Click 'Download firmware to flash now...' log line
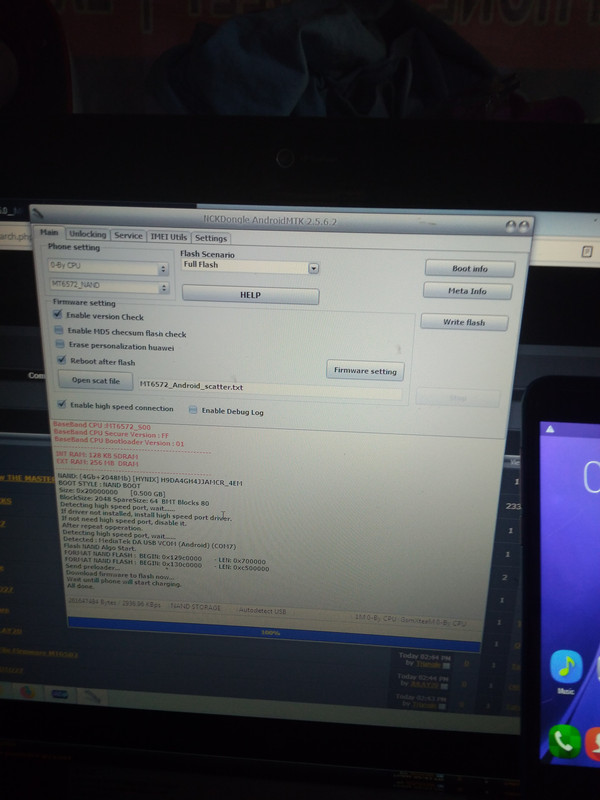Image resolution: width=600 pixels, height=800 pixels. click(x=120, y=574)
